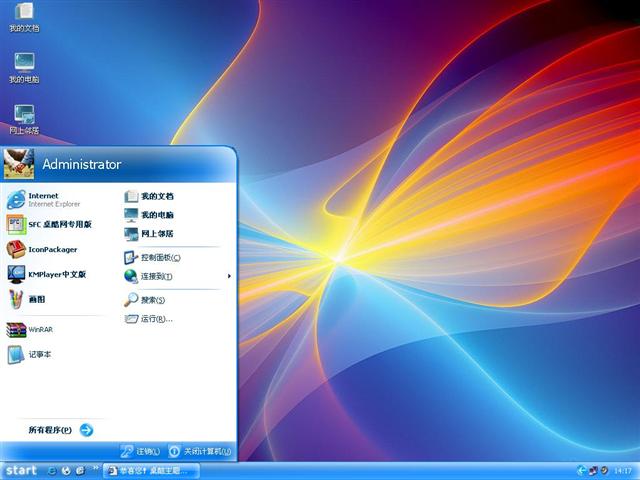The height and width of the screenshot is (480, 640).
Task: Click the globe Quick Launch icon
Action: tap(66, 471)
